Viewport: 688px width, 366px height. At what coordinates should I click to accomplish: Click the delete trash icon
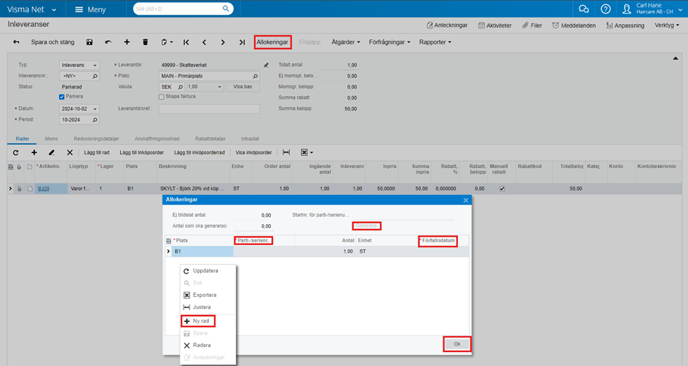coord(145,42)
